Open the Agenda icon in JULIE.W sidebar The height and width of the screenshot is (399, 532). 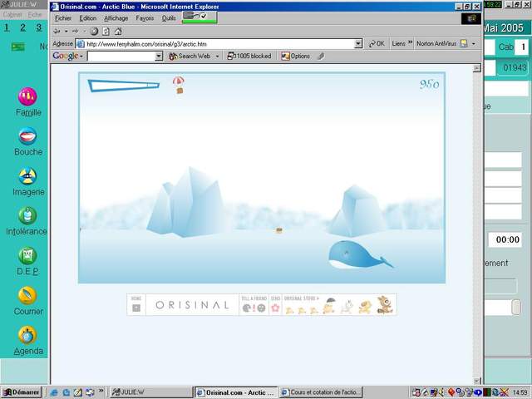pos(27,335)
